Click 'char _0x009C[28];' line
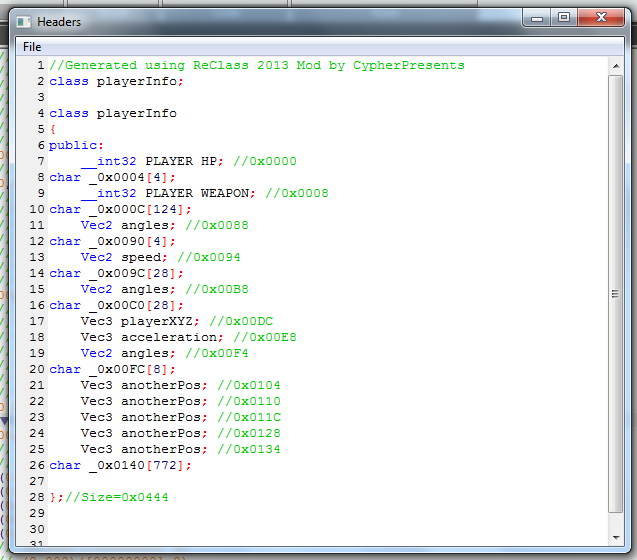Screen dimensions: 637x560 (x=116, y=273)
